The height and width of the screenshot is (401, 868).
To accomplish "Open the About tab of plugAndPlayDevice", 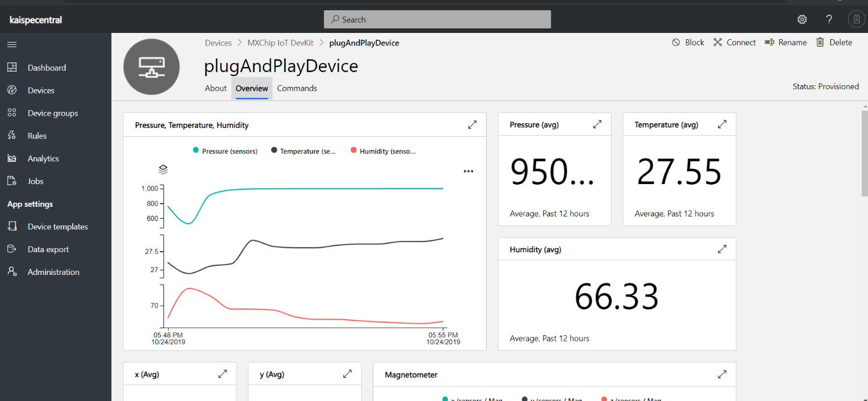I will (x=215, y=88).
